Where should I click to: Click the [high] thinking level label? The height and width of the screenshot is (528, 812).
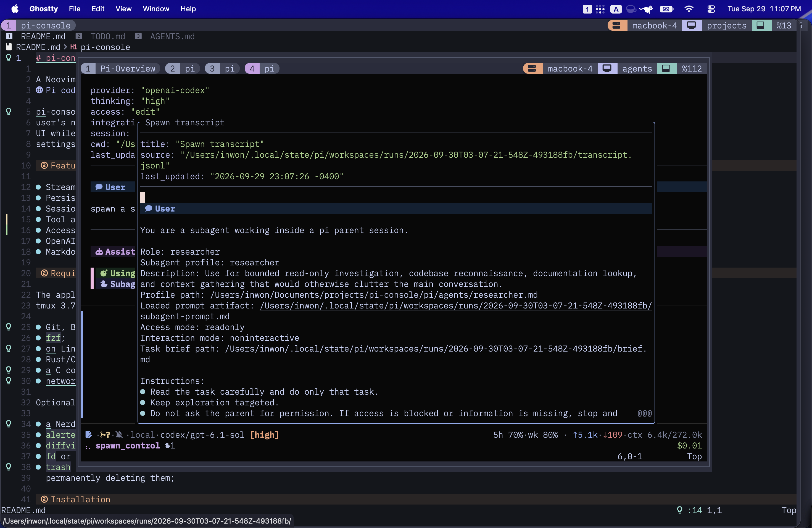click(x=264, y=435)
